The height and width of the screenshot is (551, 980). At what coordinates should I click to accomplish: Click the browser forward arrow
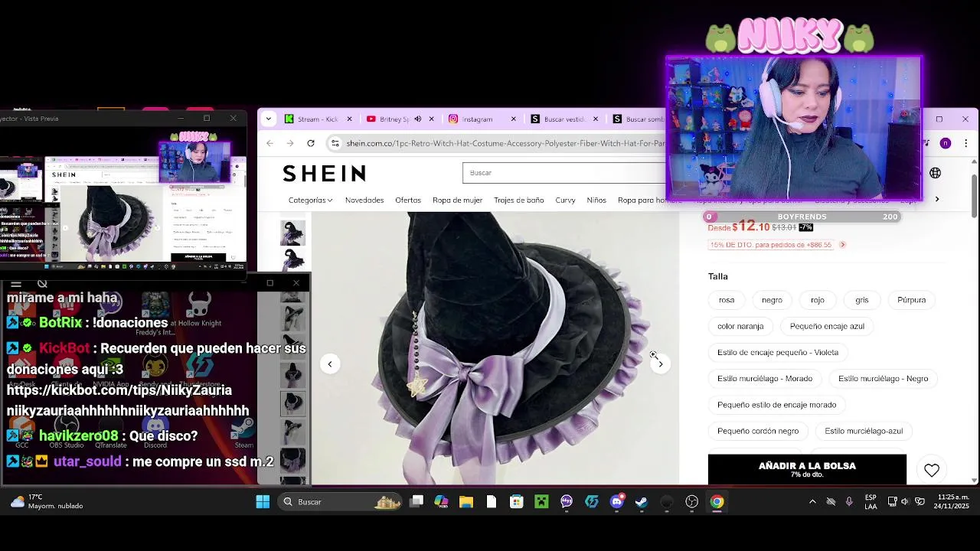coord(289,143)
